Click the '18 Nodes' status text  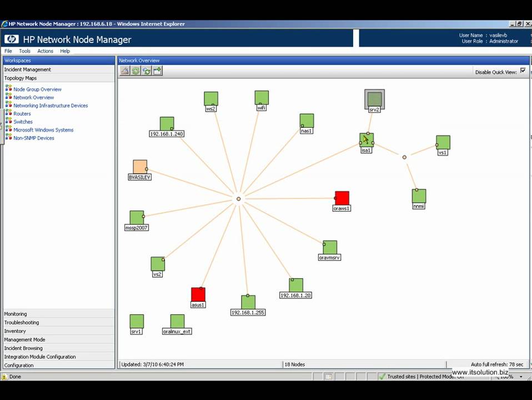click(294, 364)
